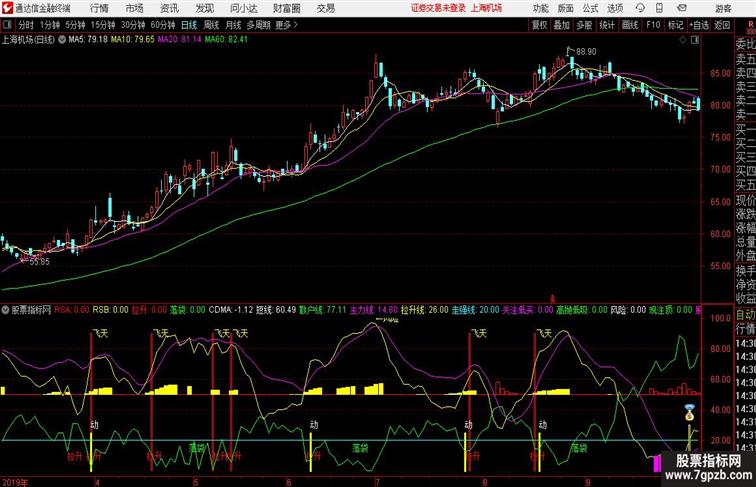Switch to the 15分钟 period tab
This screenshot has height=487, width=756.
coord(103,25)
